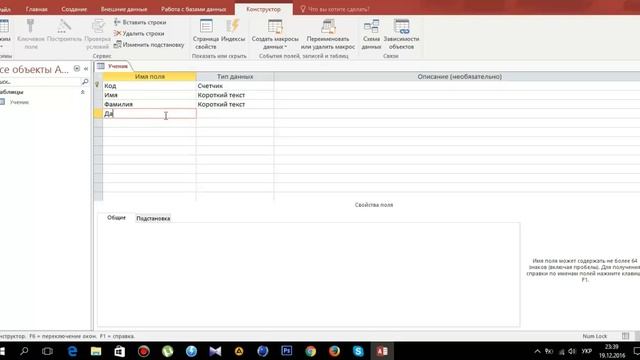The image size is (640, 360).
Task: Click the navigation pane search magnifier icon
Action: coord(85,82)
